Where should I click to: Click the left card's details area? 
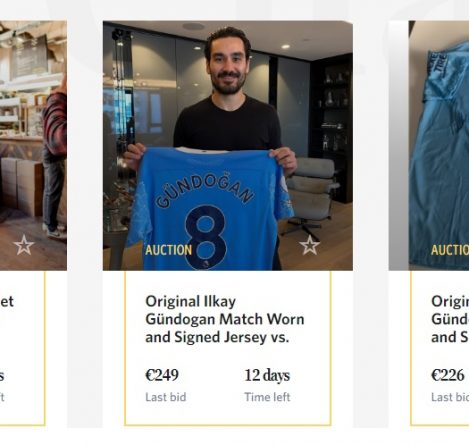tap(22, 348)
